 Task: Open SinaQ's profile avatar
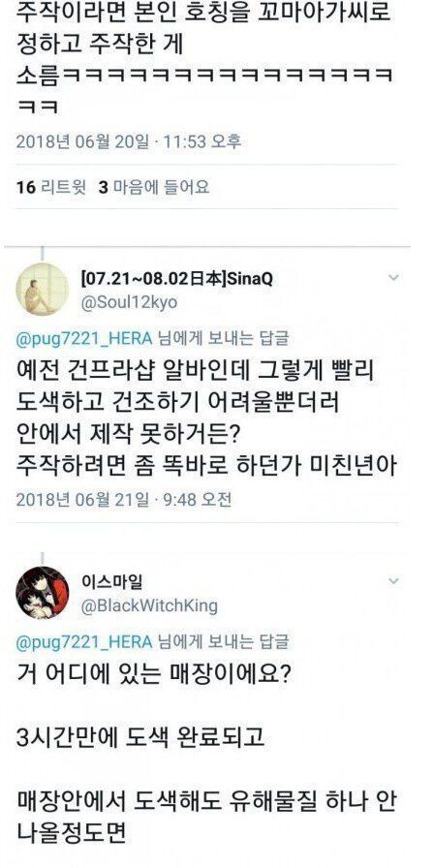tap(42, 289)
